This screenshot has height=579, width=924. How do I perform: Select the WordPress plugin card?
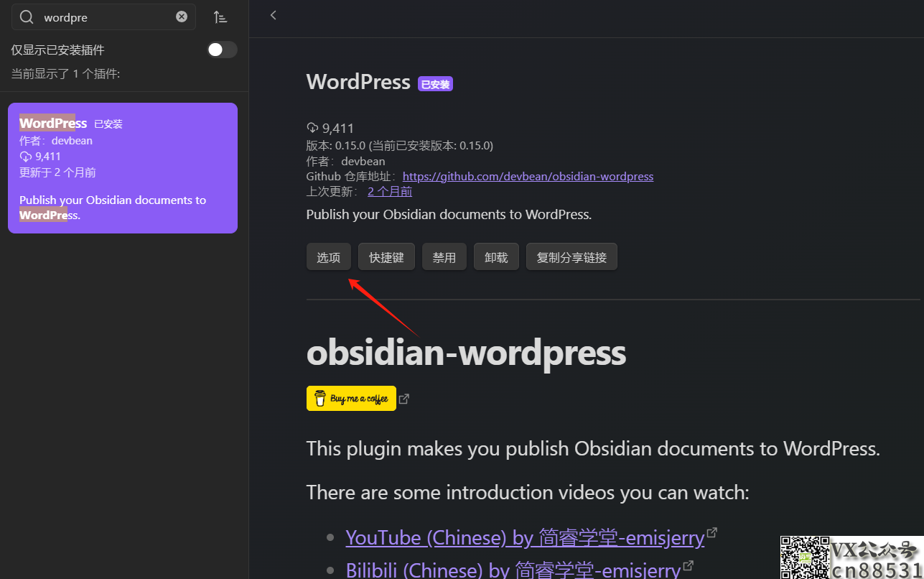click(x=123, y=168)
